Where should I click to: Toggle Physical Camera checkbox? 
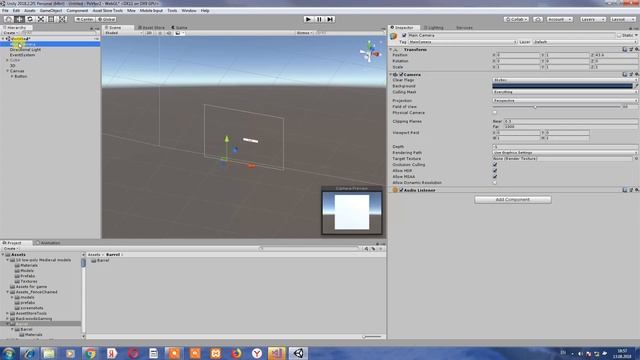point(495,113)
